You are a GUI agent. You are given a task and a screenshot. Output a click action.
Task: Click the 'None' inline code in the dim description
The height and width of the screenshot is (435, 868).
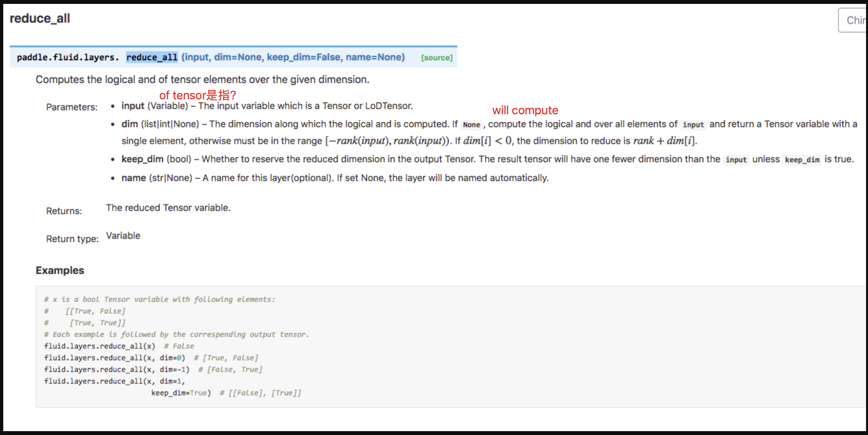click(471, 125)
